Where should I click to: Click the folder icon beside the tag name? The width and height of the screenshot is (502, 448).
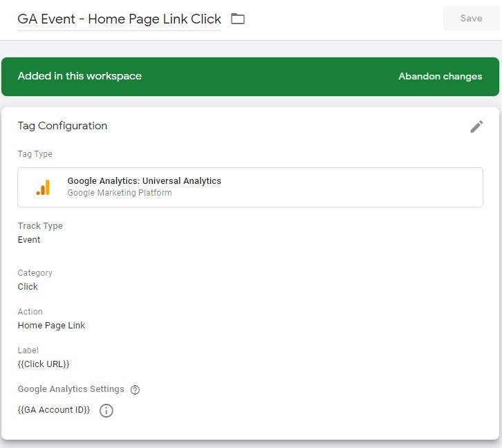pyautogui.click(x=238, y=19)
